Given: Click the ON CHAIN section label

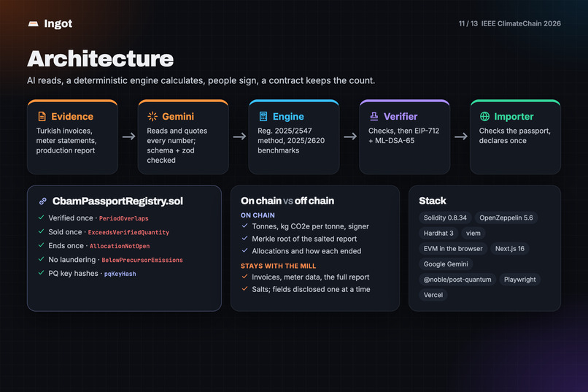Looking at the screenshot, I should (258, 215).
